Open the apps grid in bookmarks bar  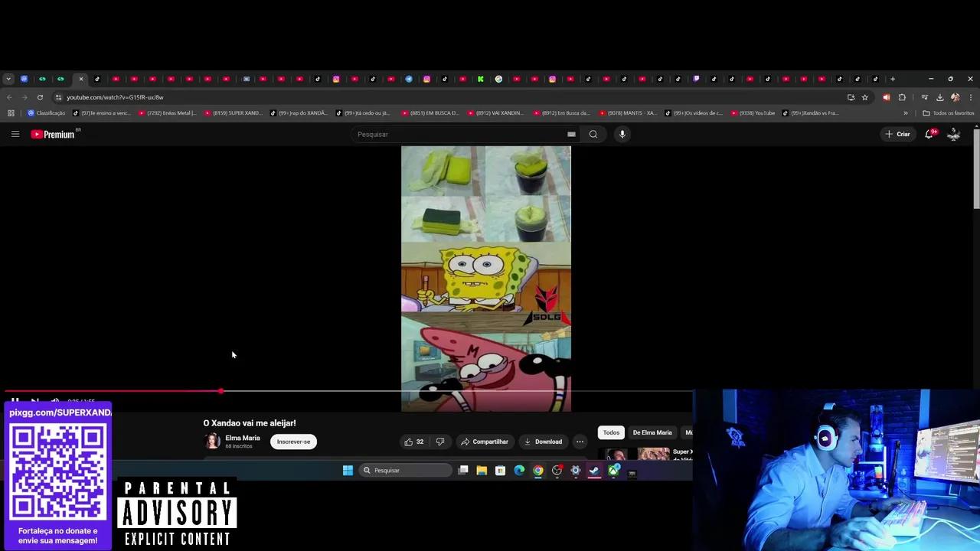click(11, 112)
